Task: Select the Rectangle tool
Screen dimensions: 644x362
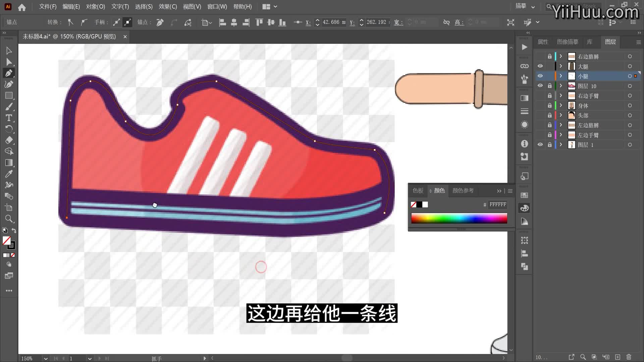Action: pyautogui.click(x=9, y=96)
